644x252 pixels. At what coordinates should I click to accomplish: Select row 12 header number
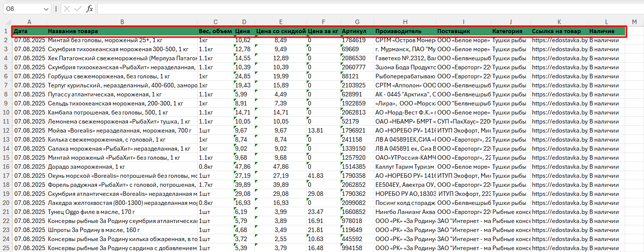click(x=6, y=130)
